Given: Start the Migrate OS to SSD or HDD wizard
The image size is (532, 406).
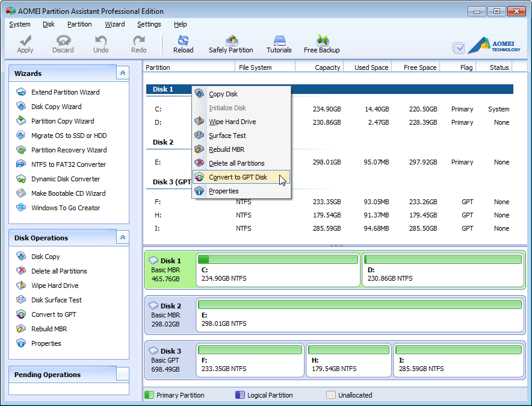Looking at the screenshot, I should 67,135.
